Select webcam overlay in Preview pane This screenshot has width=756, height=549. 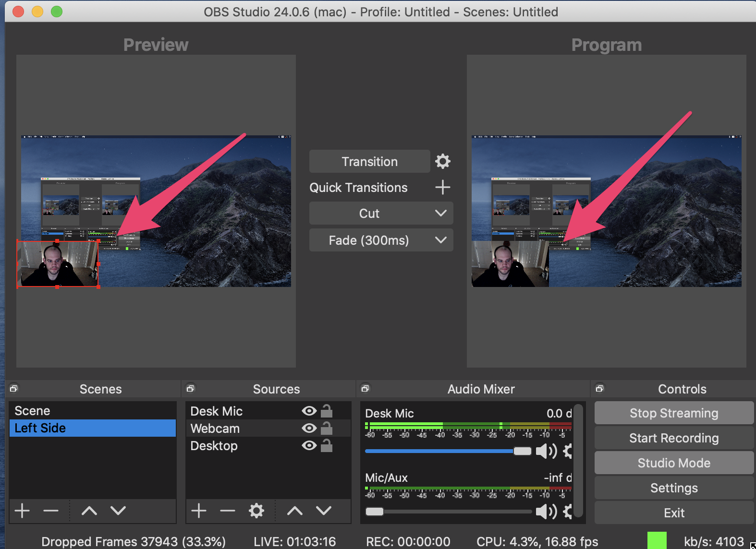58,264
